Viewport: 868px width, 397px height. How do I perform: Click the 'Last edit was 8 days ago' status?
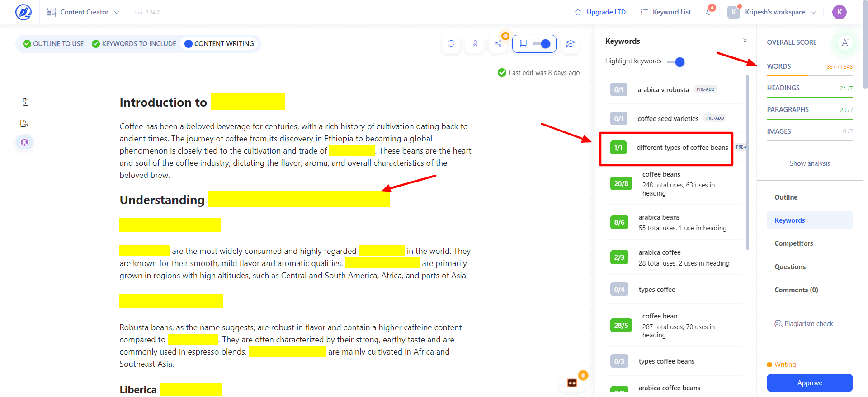(x=539, y=73)
